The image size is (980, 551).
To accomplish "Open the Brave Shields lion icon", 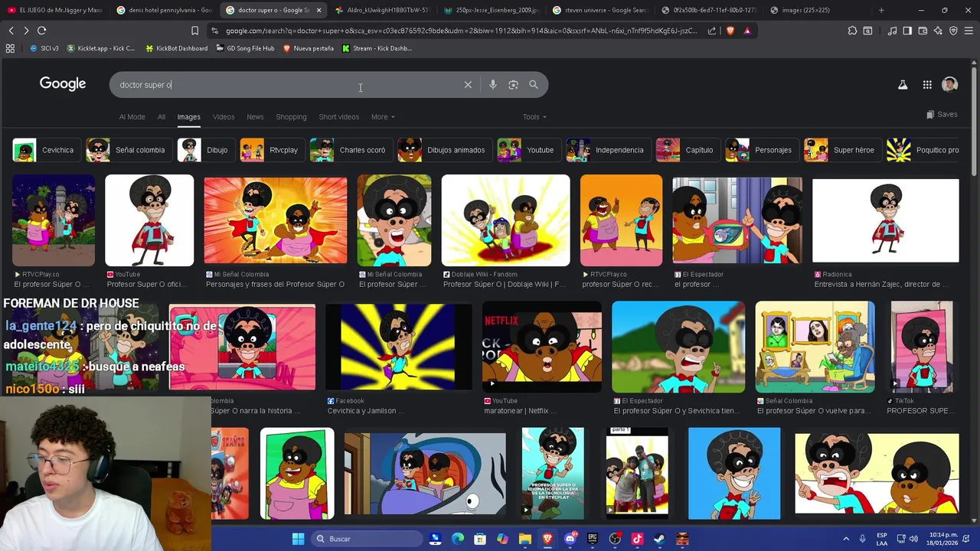I will (x=730, y=31).
